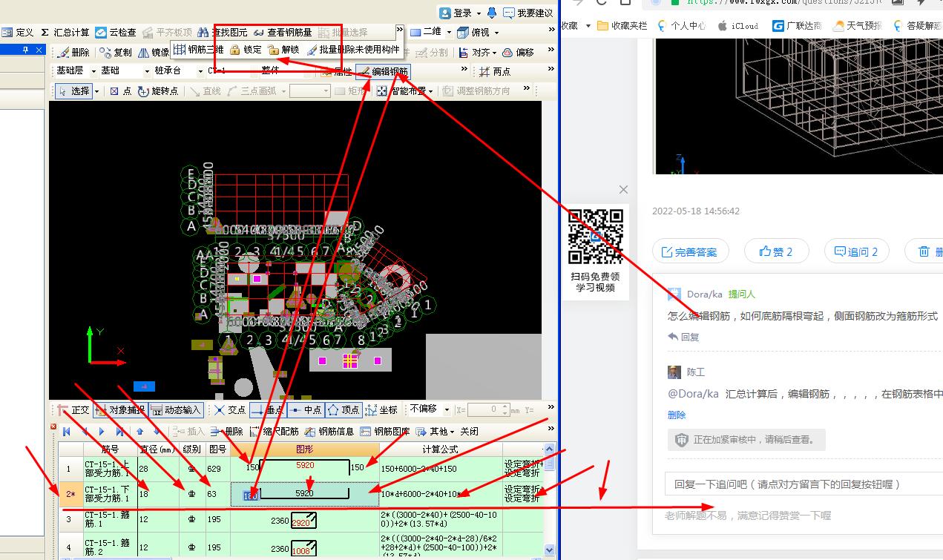Click the 偏移 offset tool

(x=518, y=53)
